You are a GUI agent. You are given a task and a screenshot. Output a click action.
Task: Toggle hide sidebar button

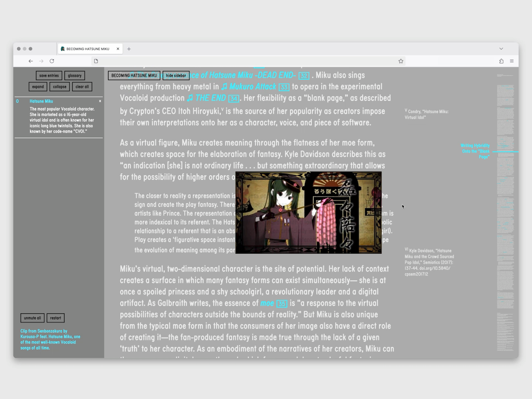click(176, 75)
